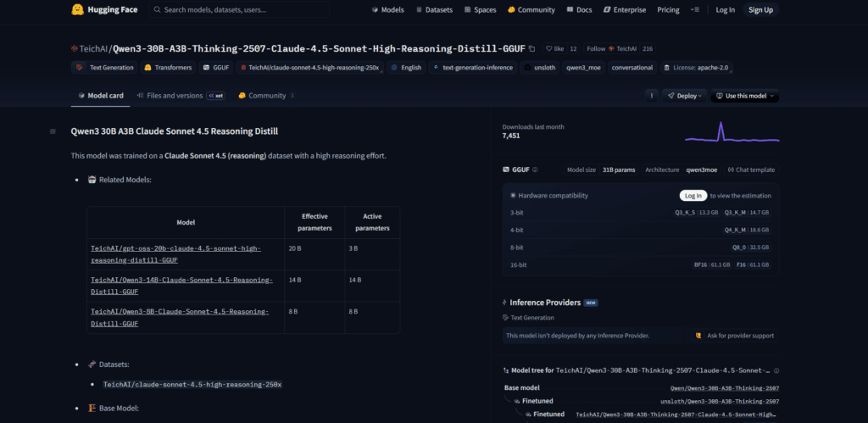Viewport: 868px width, 423px height.
Task: Open Qwen3-14B-Claude-Sonnet-4.5 distill link
Action: [181, 286]
